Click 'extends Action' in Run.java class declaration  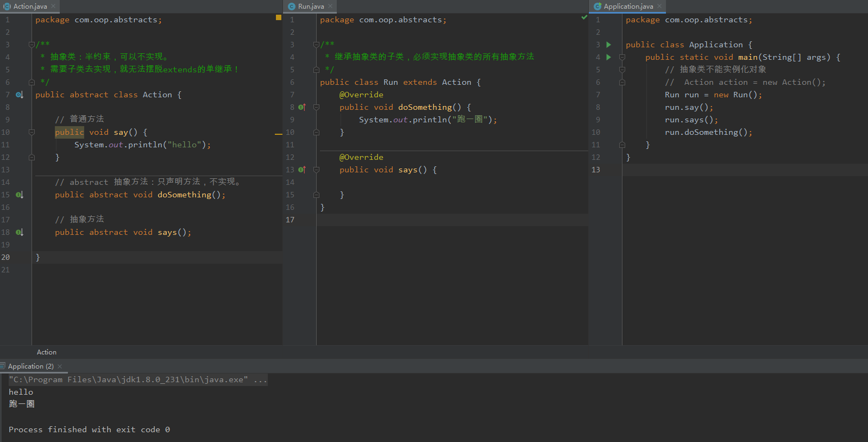pyautogui.click(x=437, y=82)
